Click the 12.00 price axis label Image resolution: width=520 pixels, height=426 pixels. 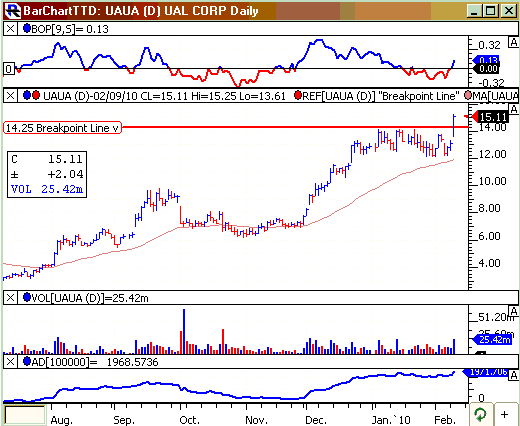492,154
